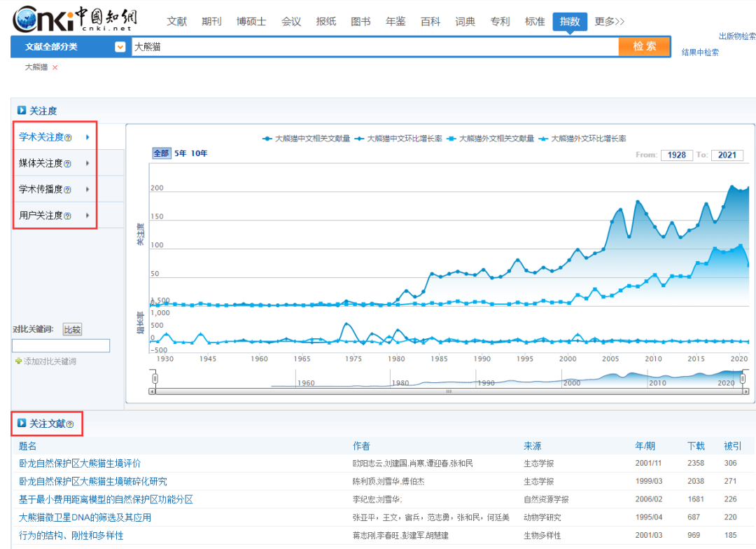The width and height of the screenshot is (756, 549).
Task: Click help icon beside 关注文献 heading
Action: [70, 424]
